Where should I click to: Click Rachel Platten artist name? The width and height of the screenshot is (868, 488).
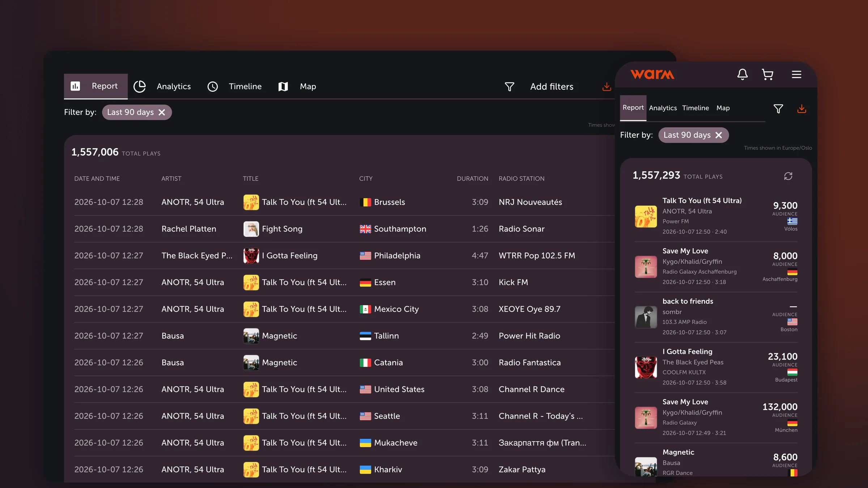(189, 229)
